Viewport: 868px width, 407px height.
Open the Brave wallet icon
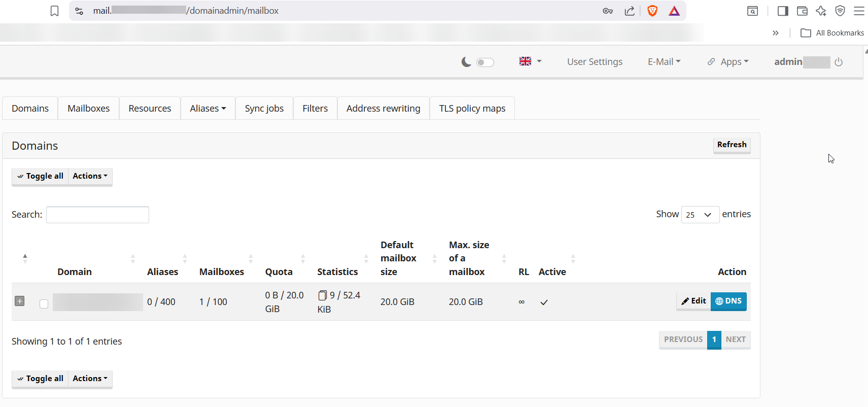[x=802, y=11]
